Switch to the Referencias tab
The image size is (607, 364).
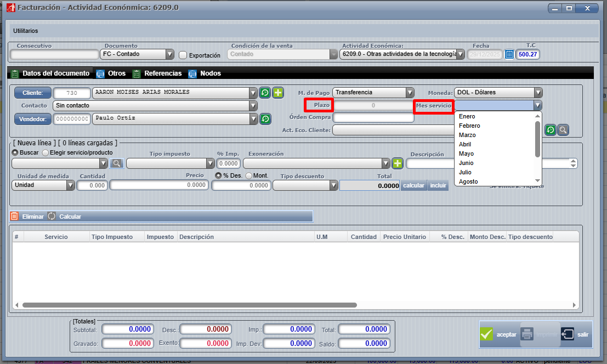click(157, 73)
